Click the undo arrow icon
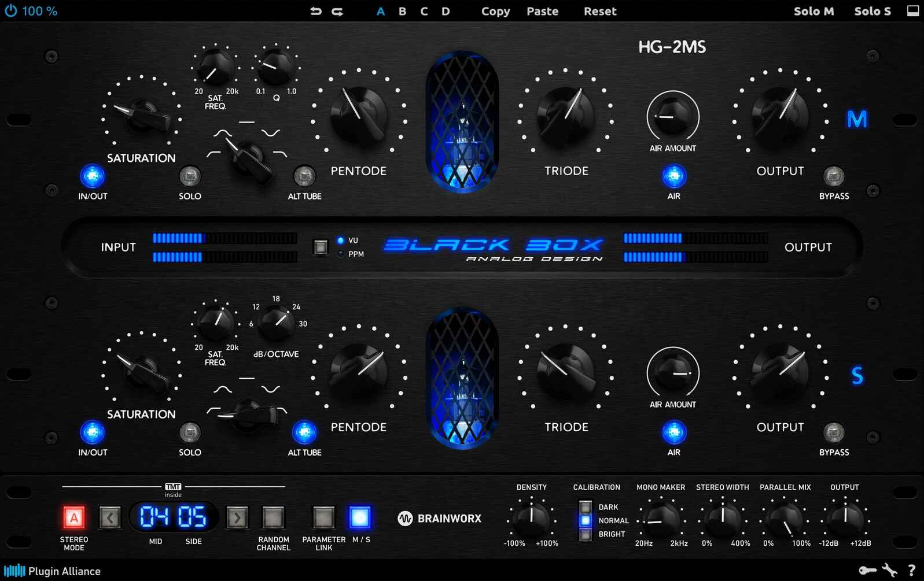 tap(315, 11)
